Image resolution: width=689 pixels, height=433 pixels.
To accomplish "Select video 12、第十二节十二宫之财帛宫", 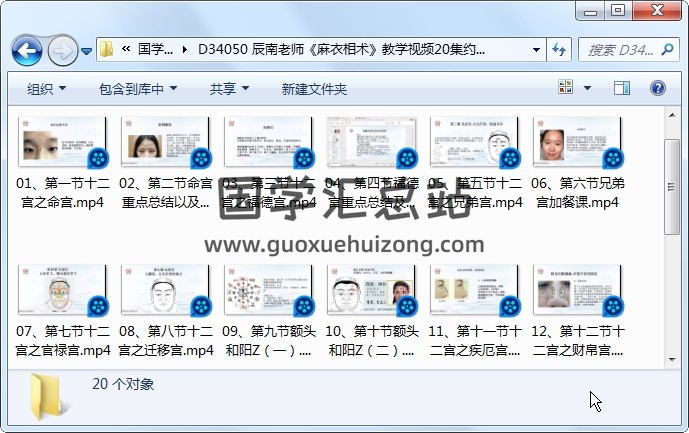I will point(576,310).
